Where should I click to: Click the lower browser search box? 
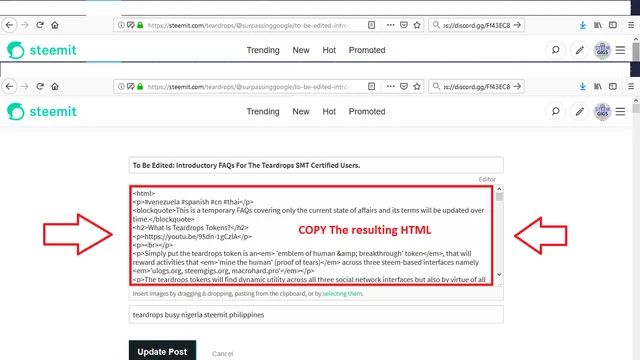476,87
